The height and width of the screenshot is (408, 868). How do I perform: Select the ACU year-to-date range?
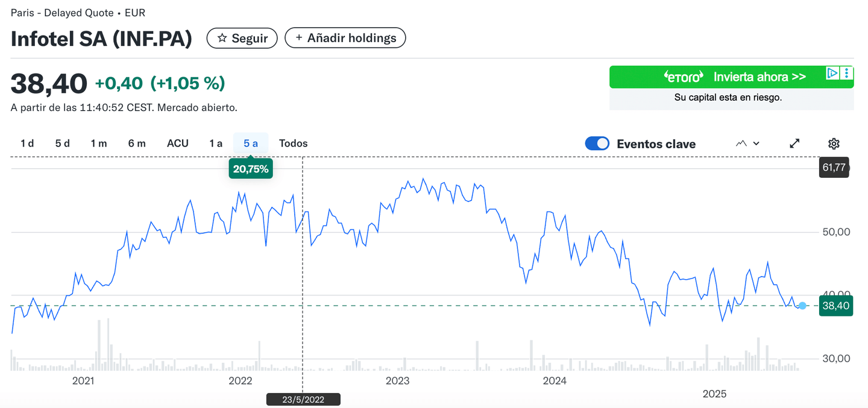pyautogui.click(x=178, y=143)
